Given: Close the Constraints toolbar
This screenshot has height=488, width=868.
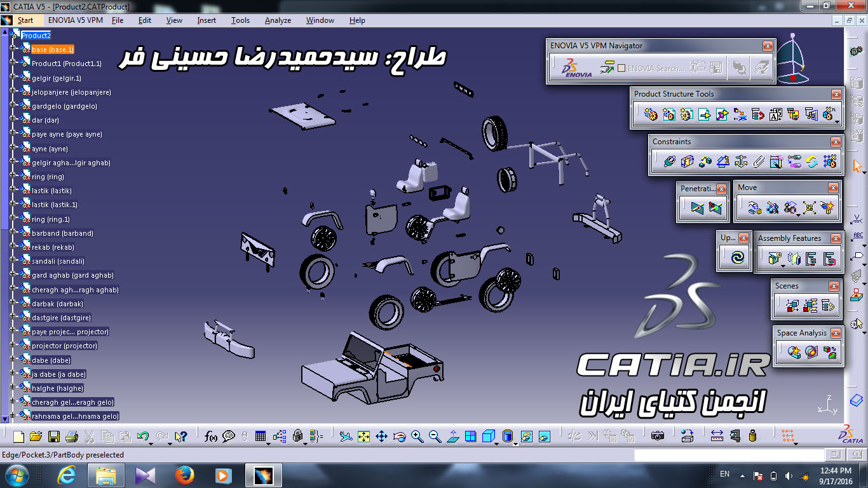Looking at the screenshot, I should point(836,142).
